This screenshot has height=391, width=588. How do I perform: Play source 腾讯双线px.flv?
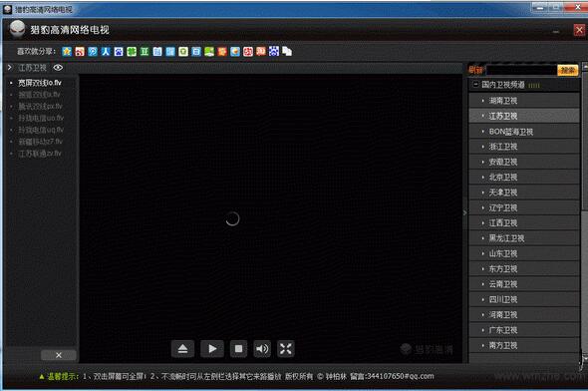click(x=40, y=106)
